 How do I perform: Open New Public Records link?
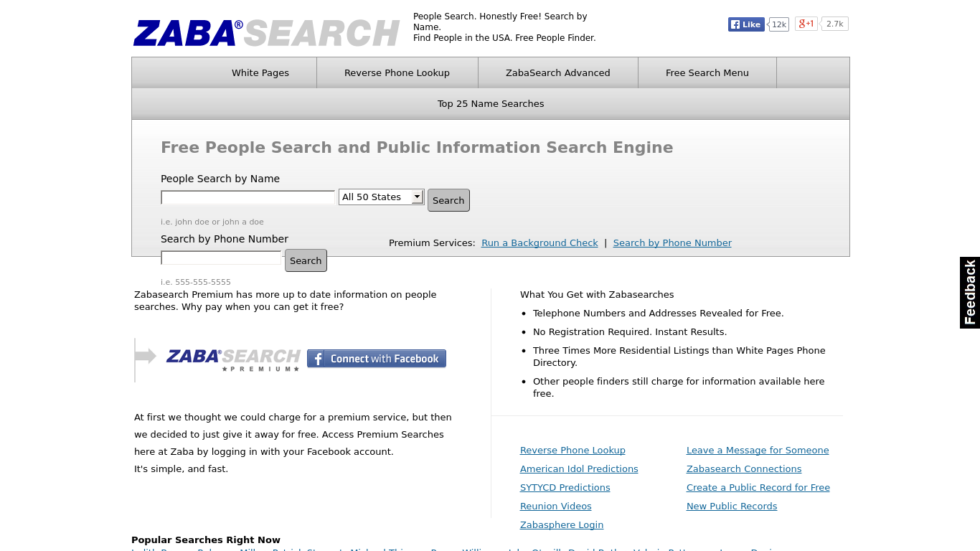pos(732,506)
